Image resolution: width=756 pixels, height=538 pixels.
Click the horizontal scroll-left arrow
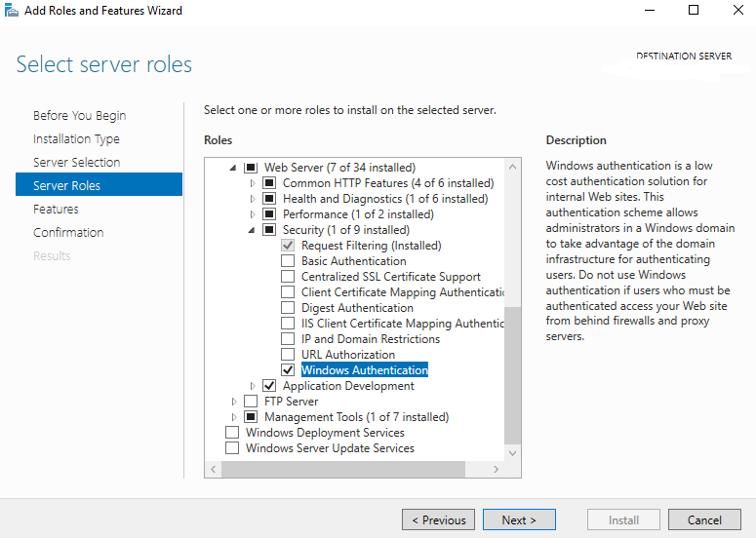[213, 469]
